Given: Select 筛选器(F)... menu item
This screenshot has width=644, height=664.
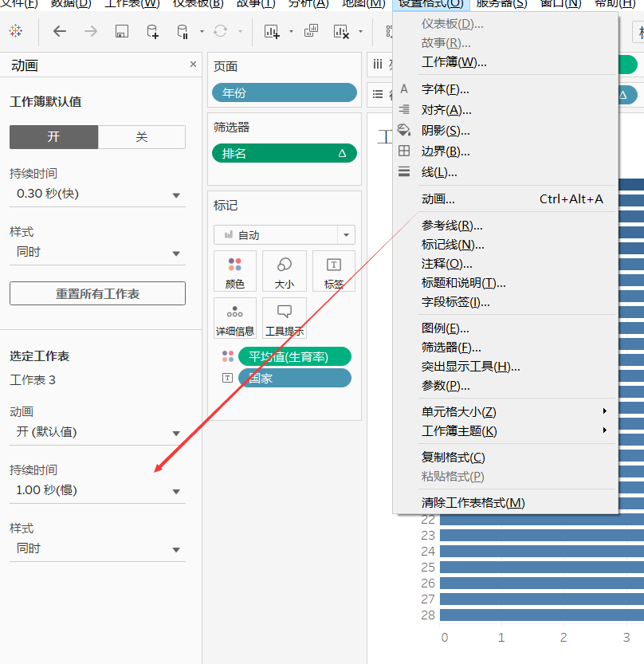Looking at the screenshot, I should point(505,348).
